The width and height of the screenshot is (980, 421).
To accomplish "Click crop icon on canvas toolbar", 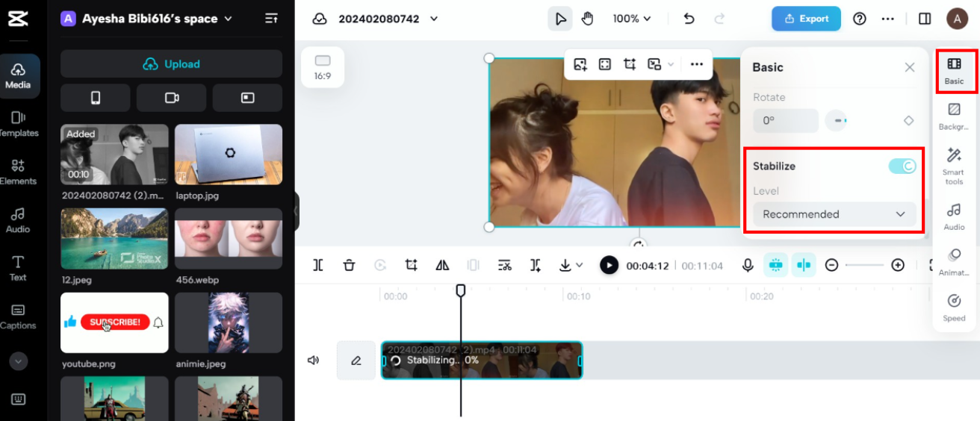I will (630, 64).
